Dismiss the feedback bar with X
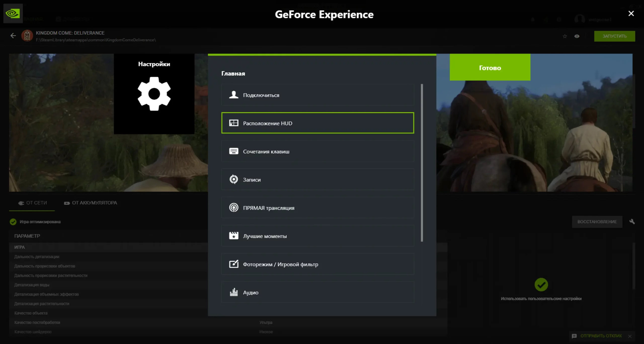The width and height of the screenshot is (644, 344). [630, 336]
